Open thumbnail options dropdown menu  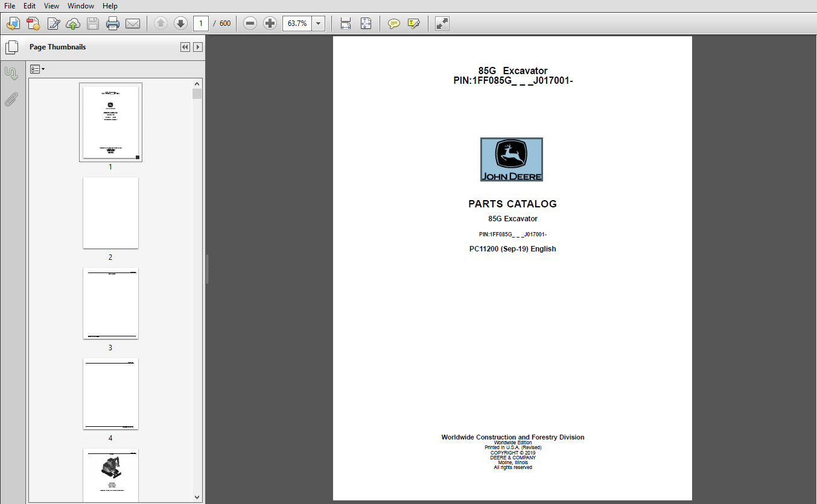pos(37,69)
